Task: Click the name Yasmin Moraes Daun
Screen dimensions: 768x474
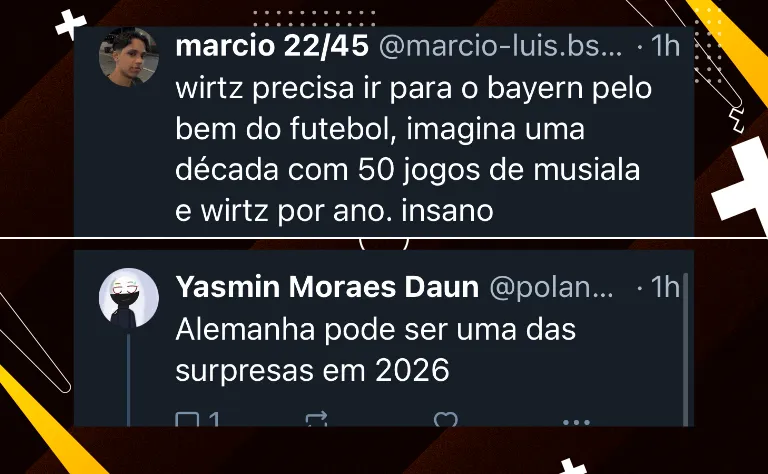Action: point(327,287)
